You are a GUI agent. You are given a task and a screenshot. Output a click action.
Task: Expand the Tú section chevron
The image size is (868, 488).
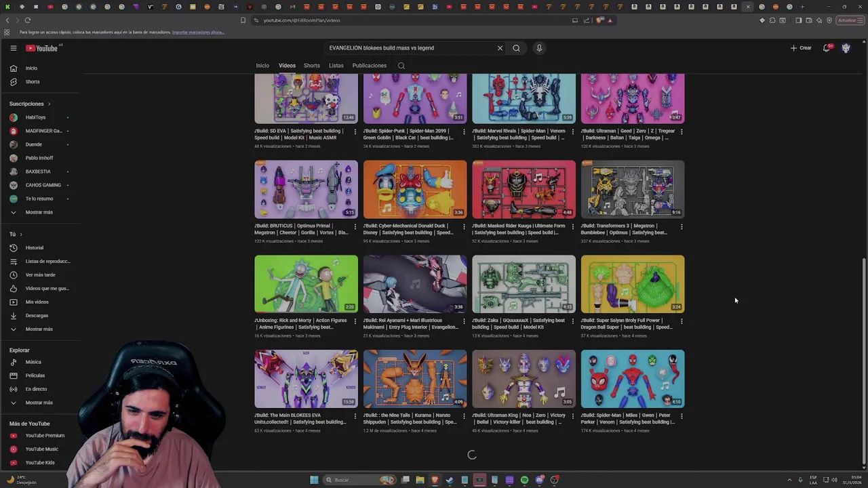coord(21,234)
